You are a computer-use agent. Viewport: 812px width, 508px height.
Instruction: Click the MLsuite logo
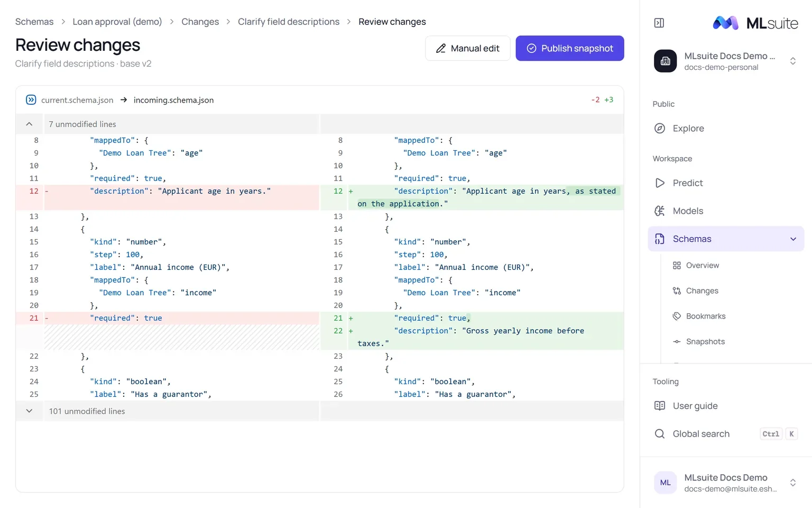coord(755,23)
